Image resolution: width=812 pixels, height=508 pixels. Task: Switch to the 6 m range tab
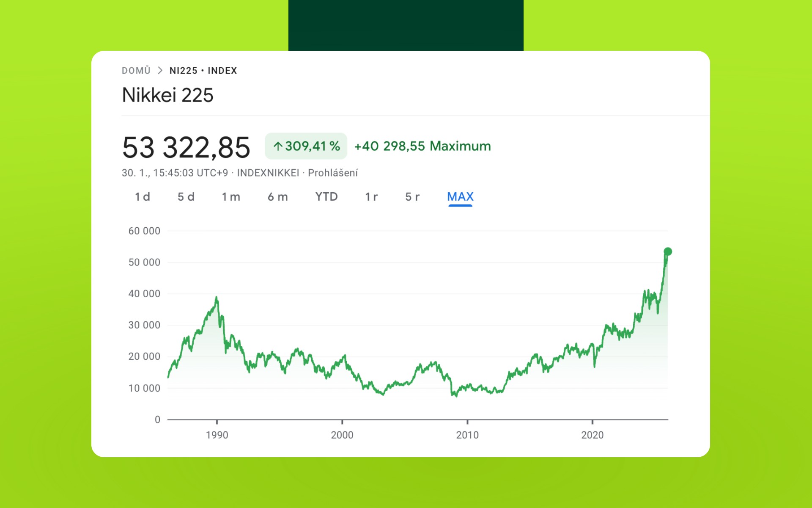(278, 197)
